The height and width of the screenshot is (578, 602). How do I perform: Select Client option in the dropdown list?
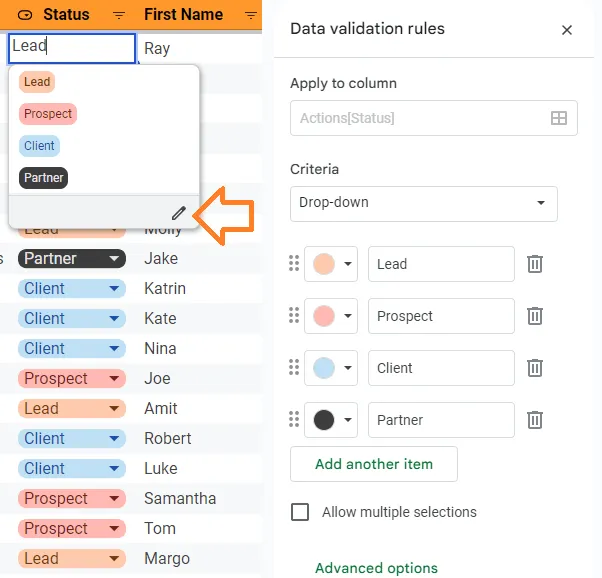[39, 146]
